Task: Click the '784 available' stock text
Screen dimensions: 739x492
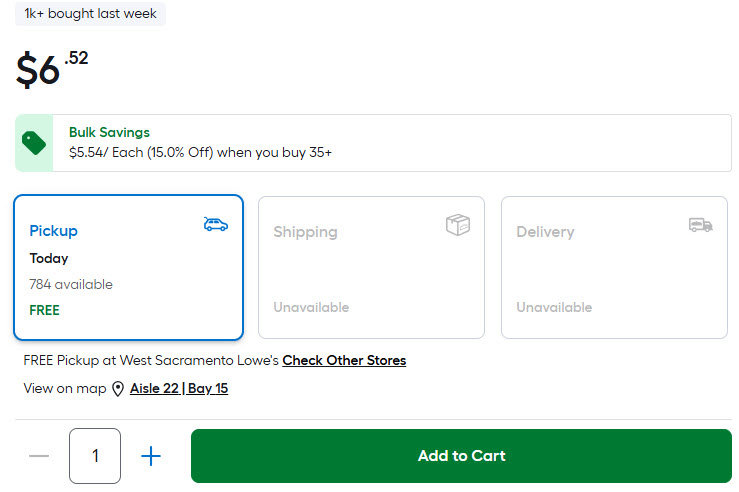Action: pos(71,284)
